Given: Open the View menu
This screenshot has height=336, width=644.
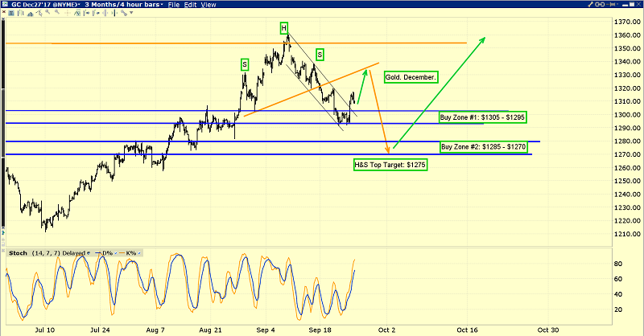Looking at the screenshot, I should [x=208, y=5].
